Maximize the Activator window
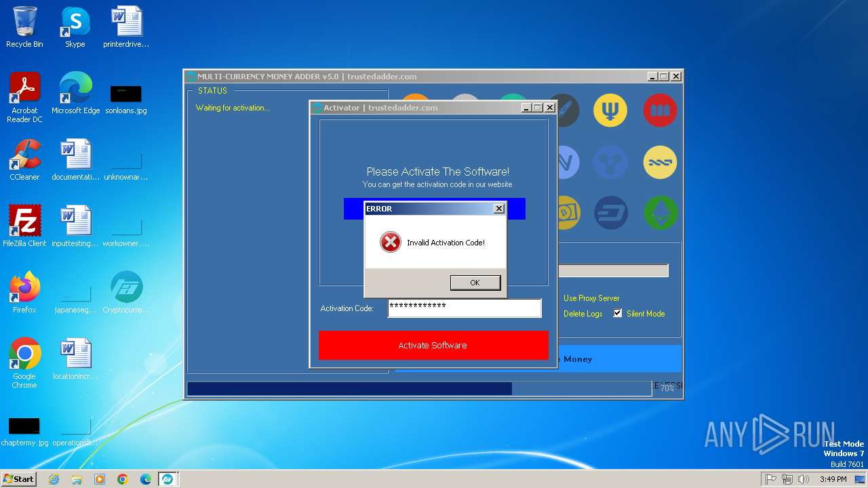 point(538,108)
